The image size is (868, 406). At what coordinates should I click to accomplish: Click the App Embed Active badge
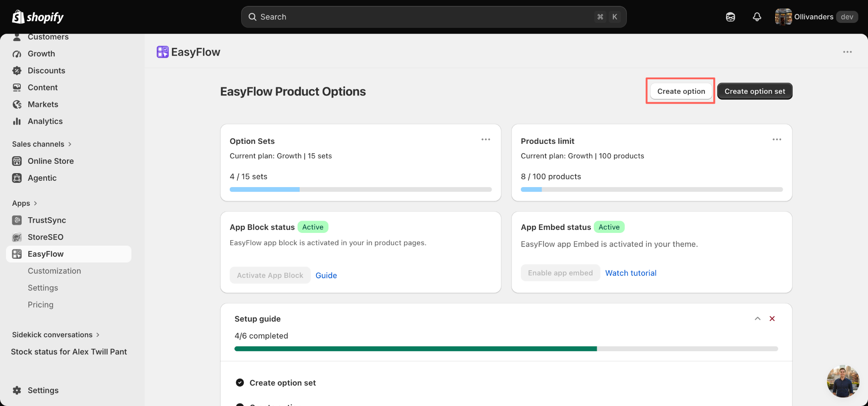(609, 227)
